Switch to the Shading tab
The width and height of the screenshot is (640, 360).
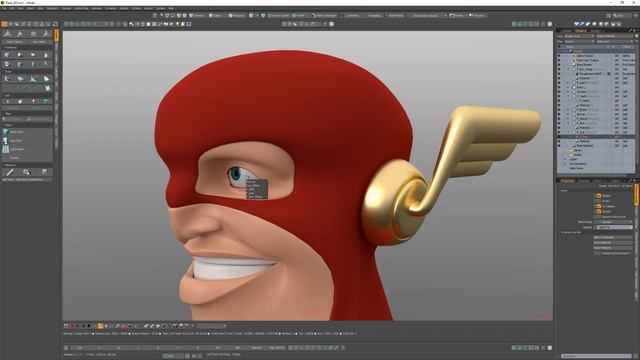point(580,31)
